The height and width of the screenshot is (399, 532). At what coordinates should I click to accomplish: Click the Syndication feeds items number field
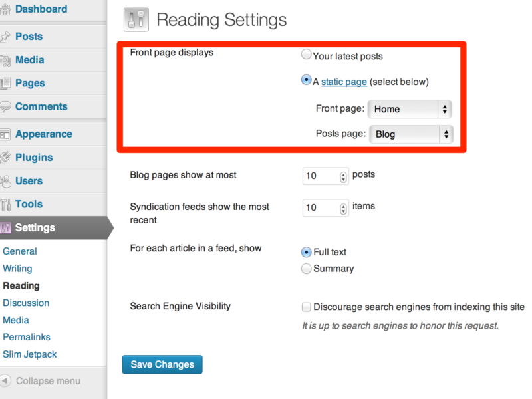click(x=325, y=208)
